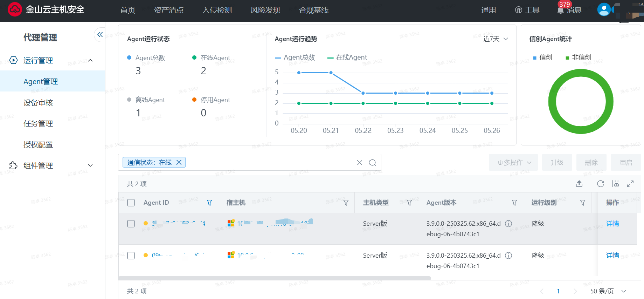The image size is (644, 299).
Task: Click the info icon beside first Agent version
Action: (508, 224)
